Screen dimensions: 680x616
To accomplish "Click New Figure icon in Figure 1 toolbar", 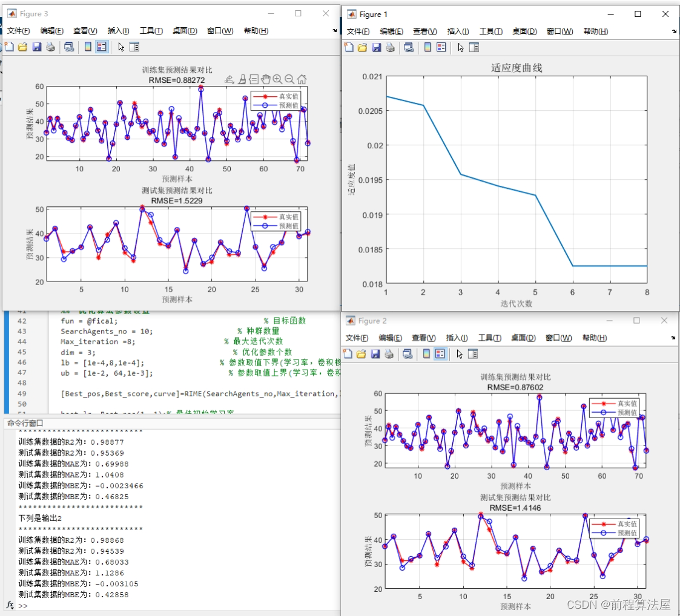I will click(349, 47).
